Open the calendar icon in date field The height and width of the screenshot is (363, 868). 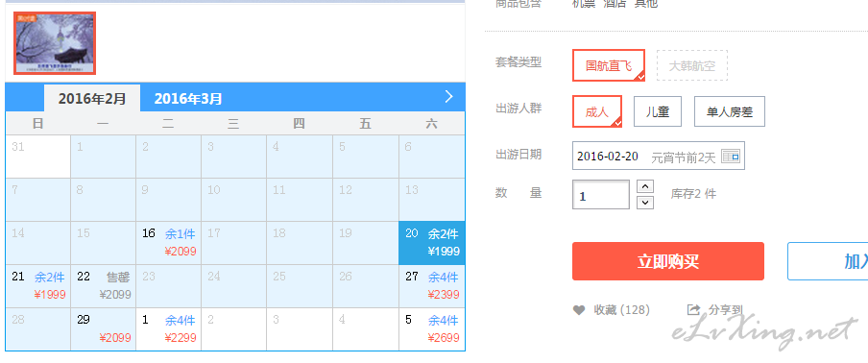click(731, 157)
